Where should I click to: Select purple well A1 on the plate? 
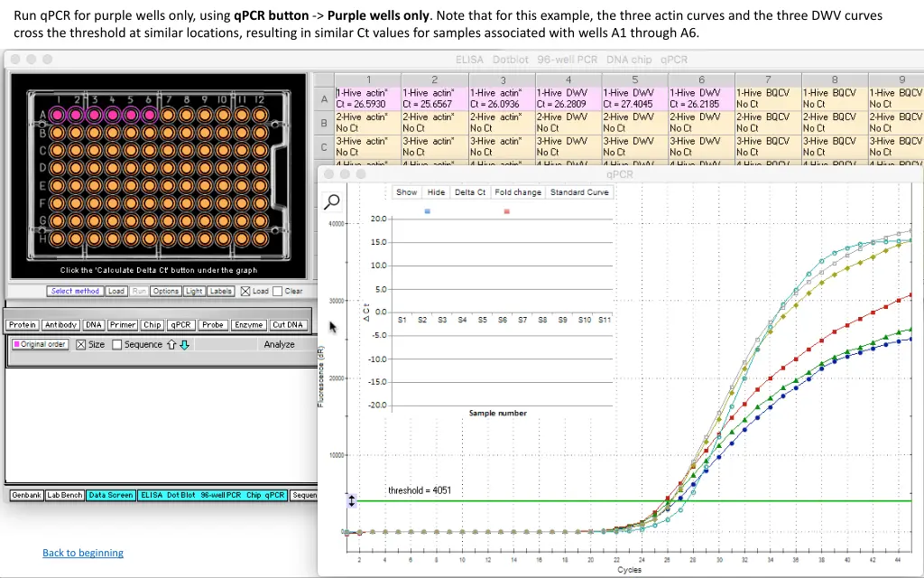(57, 115)
